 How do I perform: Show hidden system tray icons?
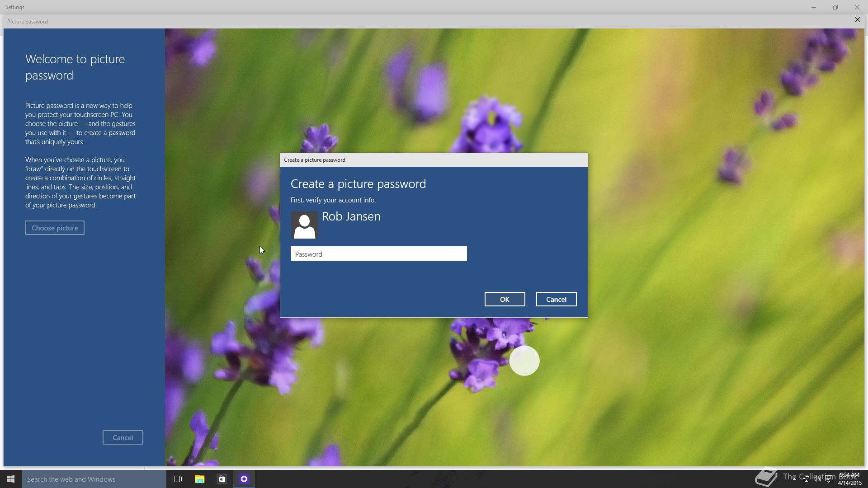pos(794,479)
